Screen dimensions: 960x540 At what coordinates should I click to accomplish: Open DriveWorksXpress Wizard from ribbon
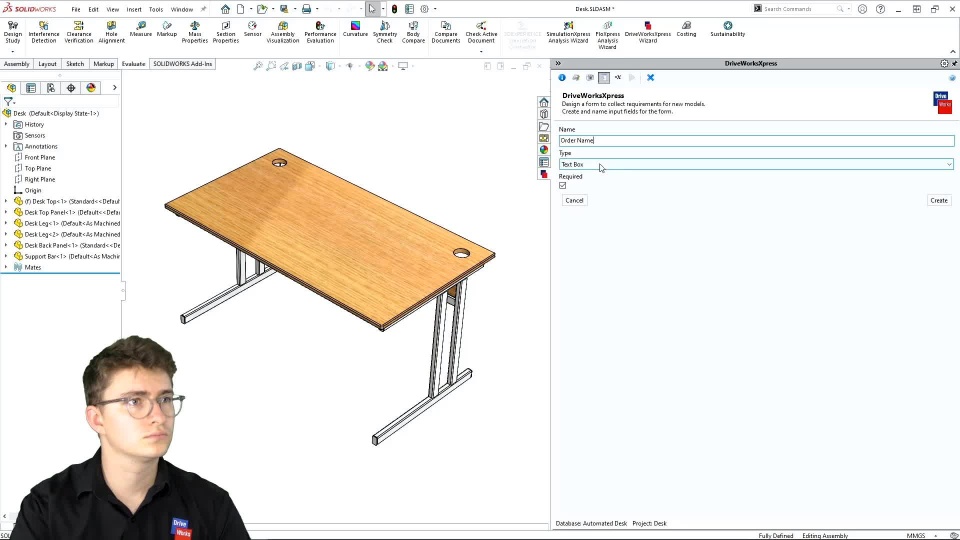click(648, 32)
